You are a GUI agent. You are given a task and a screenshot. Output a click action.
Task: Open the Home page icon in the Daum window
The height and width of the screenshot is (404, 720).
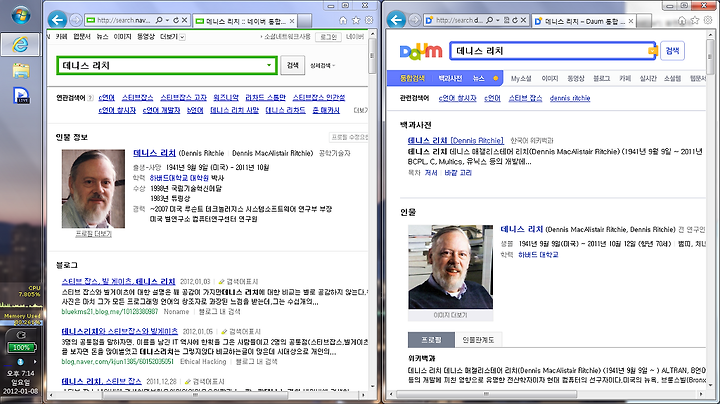pos(682,20)
